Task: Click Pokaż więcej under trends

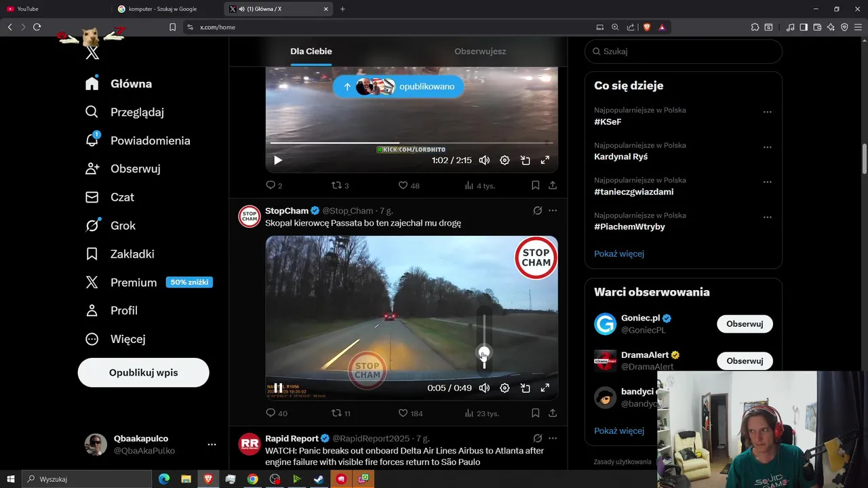Action: tap(619, 253)
